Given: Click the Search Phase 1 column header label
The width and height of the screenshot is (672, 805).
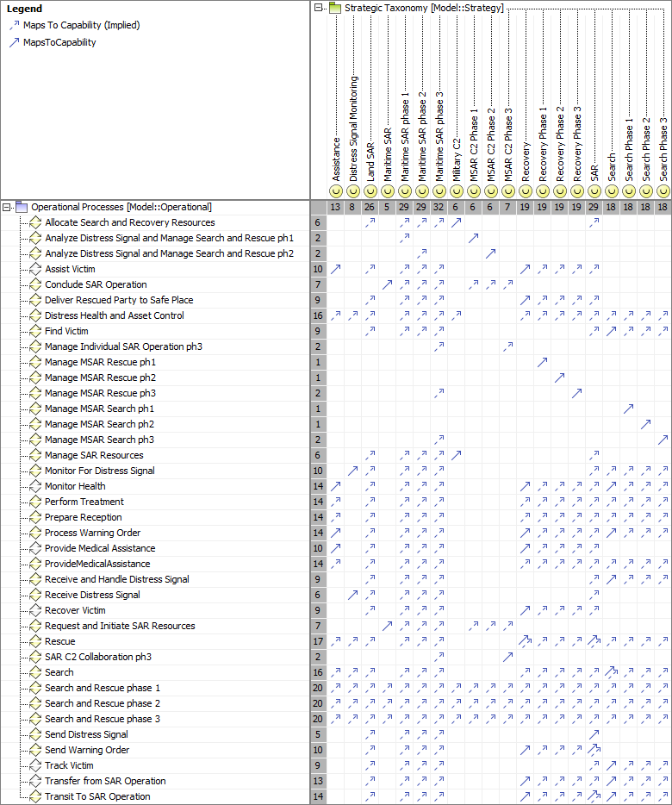Looking at the screenshot, I should click(x=629, y=149).
